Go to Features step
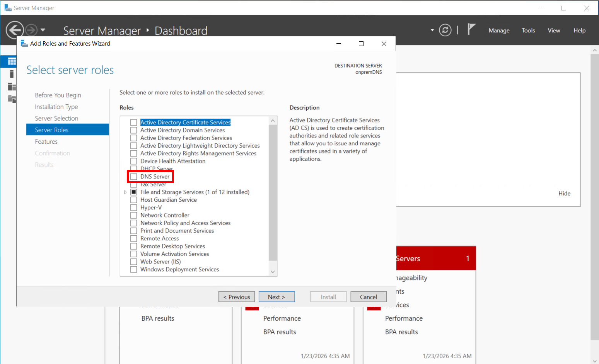 [x=46, y=141]
